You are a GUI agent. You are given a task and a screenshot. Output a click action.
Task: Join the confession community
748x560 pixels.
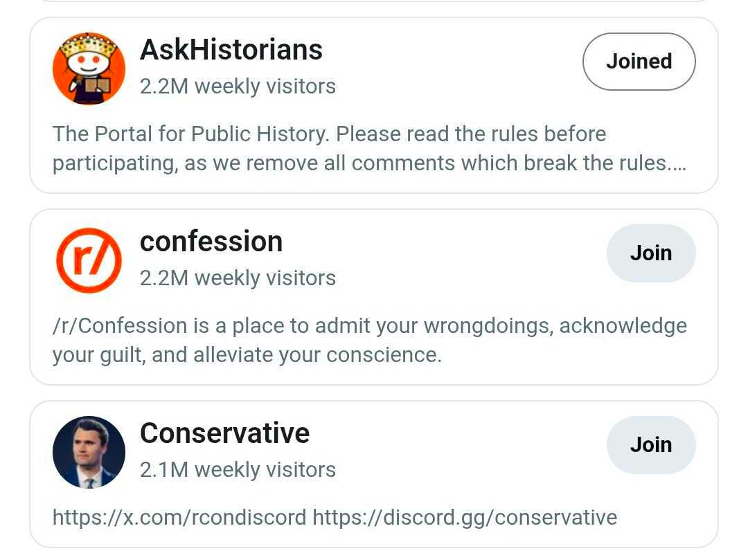click(650, 253)
